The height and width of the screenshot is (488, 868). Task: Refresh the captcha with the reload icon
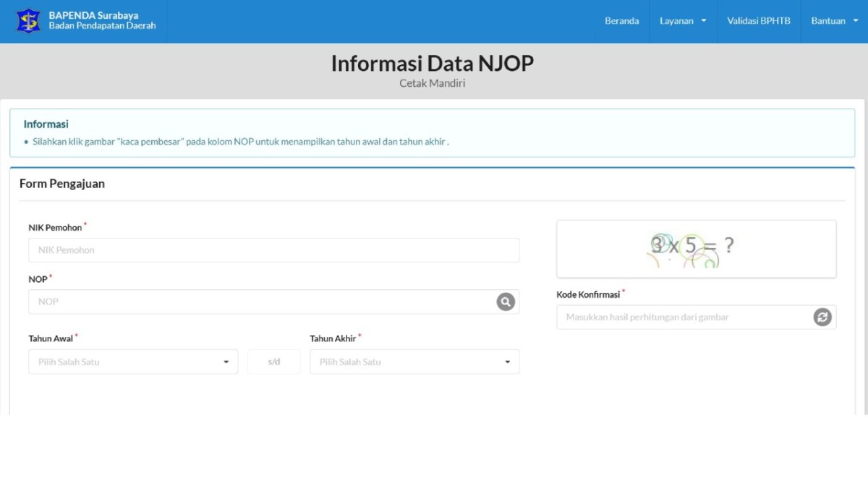pyautogui.click(x=822, y=317)
